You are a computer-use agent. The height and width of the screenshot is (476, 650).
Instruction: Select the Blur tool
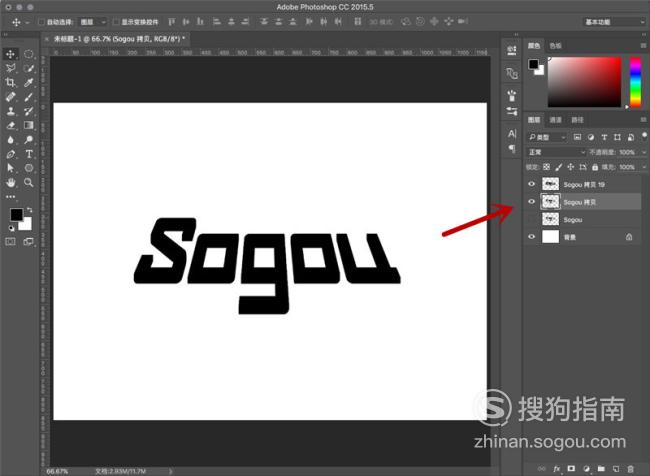(x=10, y=140)
